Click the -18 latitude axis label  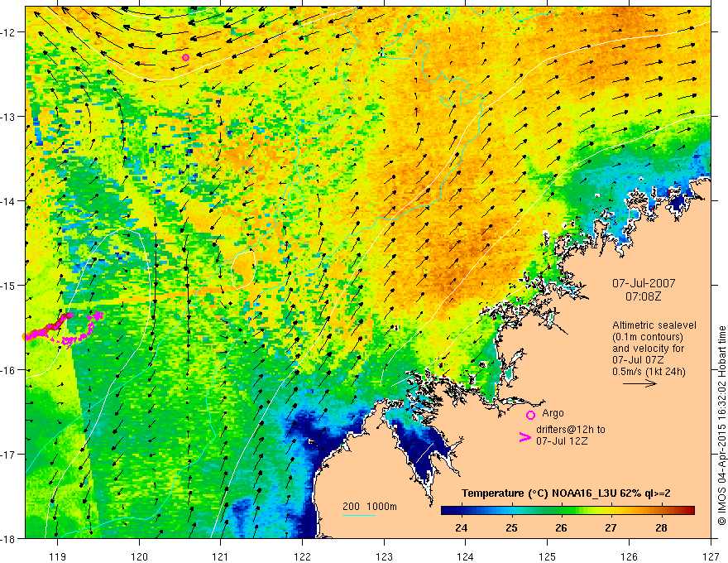pos(8,538)
